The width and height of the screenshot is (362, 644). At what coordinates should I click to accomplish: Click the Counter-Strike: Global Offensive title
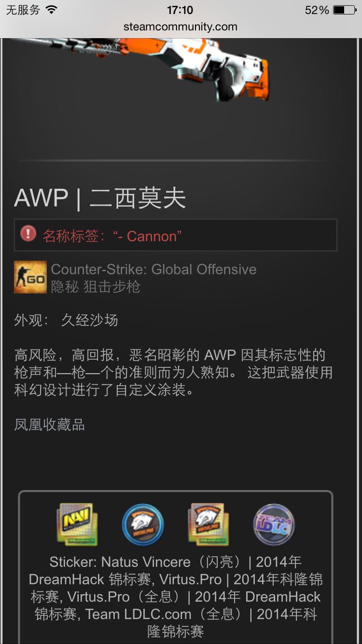pyautogui.click(x=154, y=269)
